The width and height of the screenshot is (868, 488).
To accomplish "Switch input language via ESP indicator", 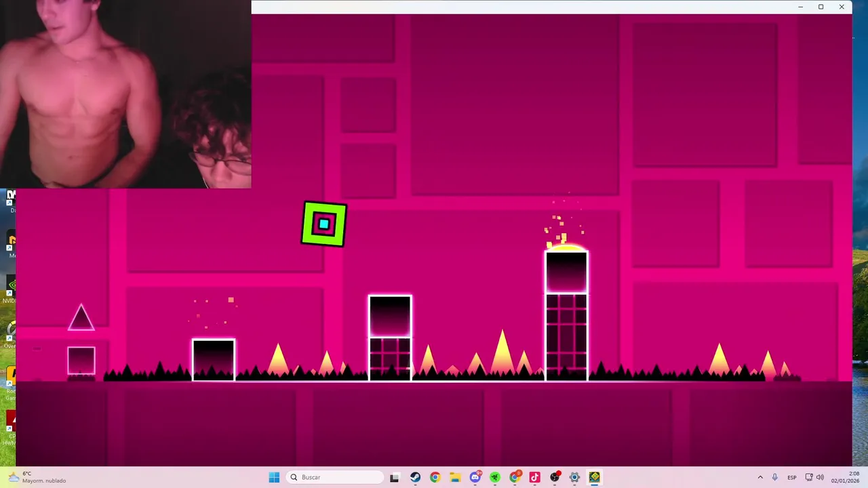I will pos(792,477).
